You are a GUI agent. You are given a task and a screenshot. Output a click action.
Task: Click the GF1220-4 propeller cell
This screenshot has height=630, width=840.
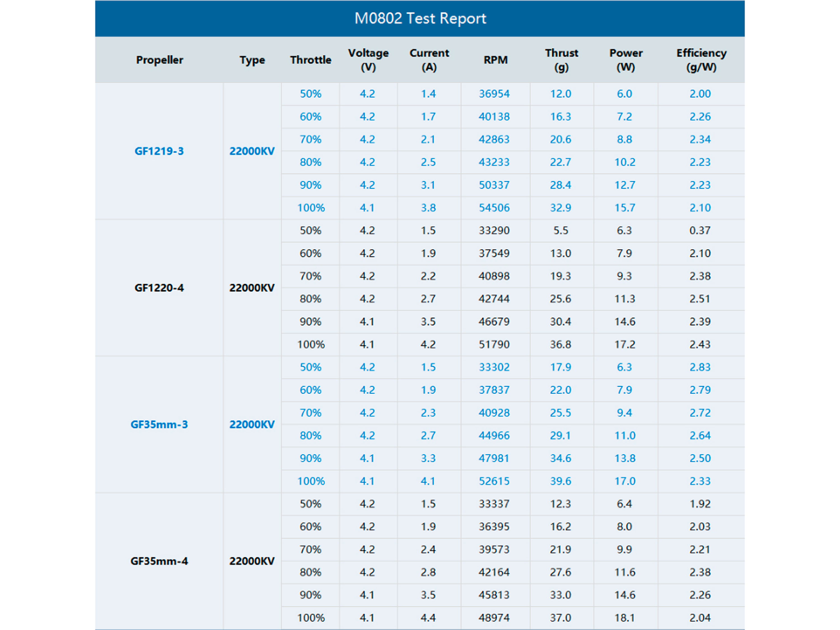(x=159, y=288)
